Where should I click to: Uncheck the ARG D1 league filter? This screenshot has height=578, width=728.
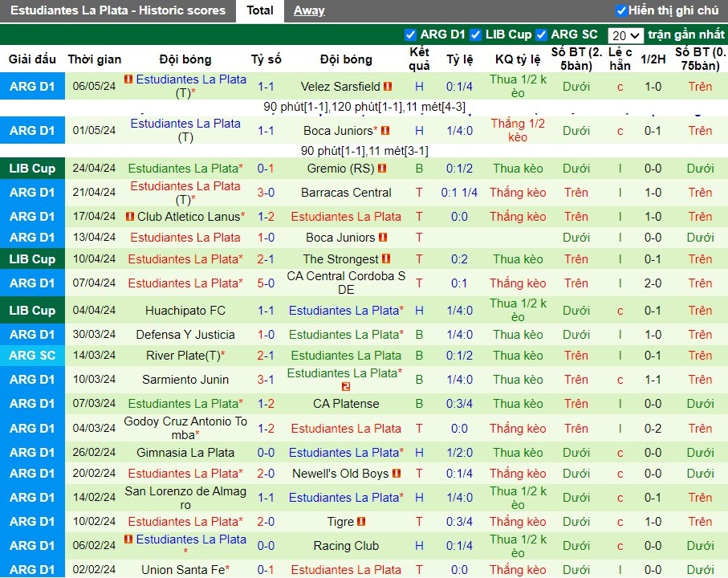[410, 35]
